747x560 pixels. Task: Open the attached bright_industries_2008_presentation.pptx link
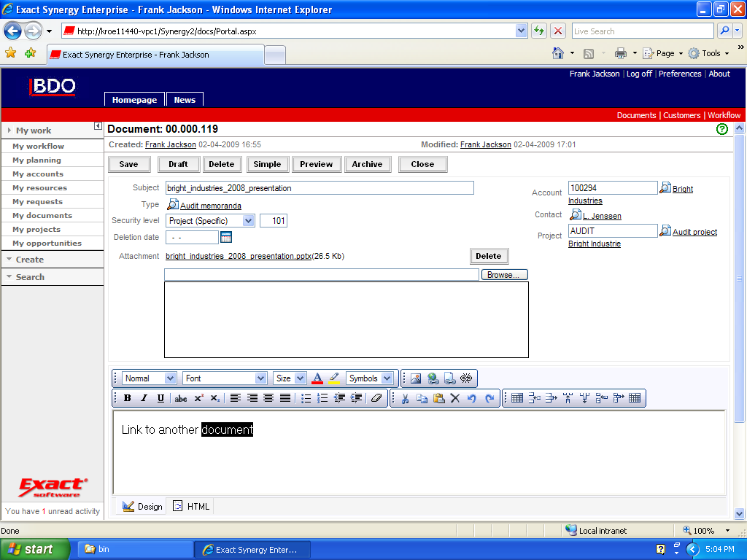(239, 256)
